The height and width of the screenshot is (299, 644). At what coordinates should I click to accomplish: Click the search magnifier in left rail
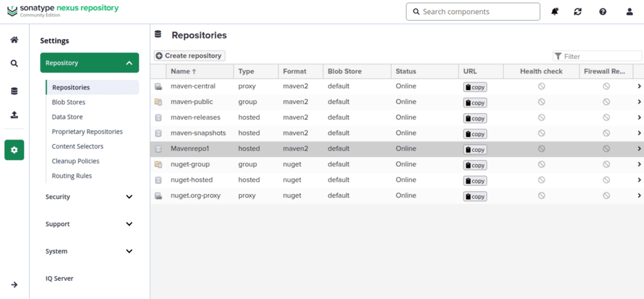point(14,64)
